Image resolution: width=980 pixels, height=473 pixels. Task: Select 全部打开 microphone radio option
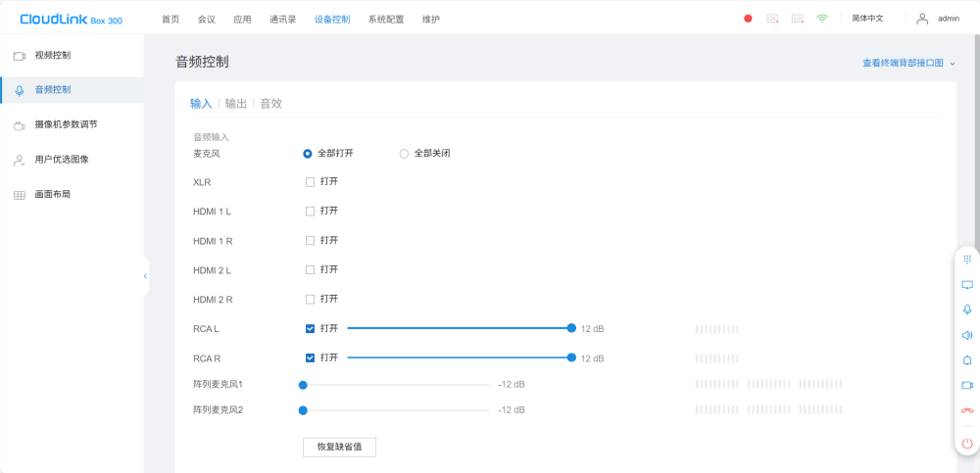click(308, 154)
